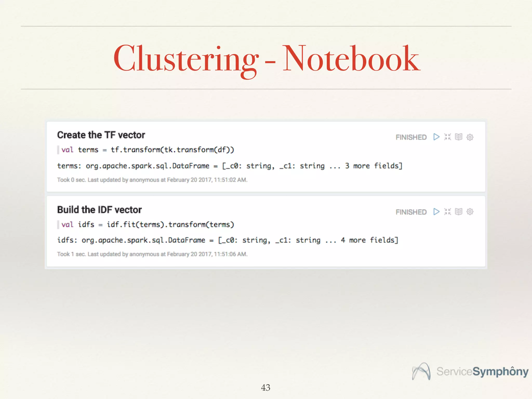Hide editor of the IDF vector paragraph

447,212
